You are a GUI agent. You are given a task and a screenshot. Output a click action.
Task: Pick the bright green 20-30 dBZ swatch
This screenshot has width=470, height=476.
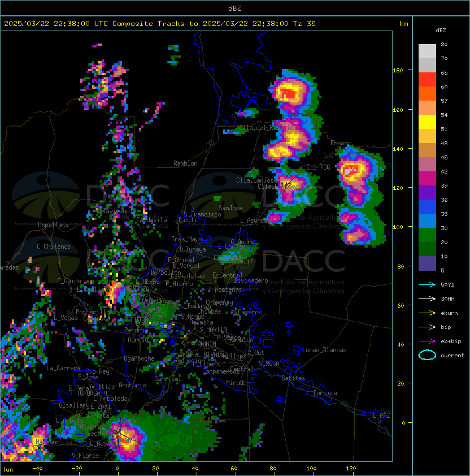pyautogui.click(x=427, y=235)
